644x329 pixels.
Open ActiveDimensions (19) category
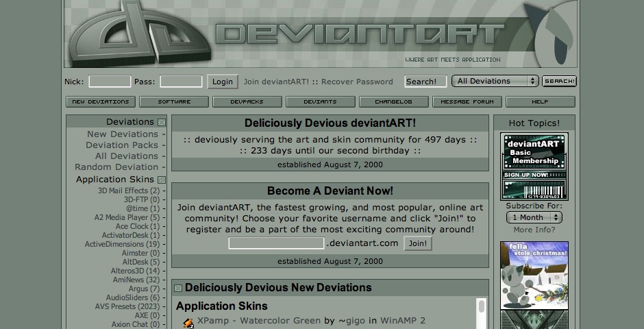pyautogui.click(x=123, y=244)
